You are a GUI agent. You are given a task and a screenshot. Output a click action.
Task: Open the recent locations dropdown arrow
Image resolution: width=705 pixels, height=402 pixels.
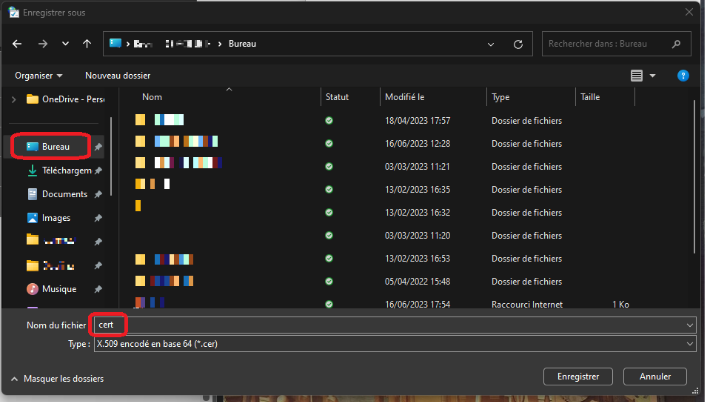[65, 44]
